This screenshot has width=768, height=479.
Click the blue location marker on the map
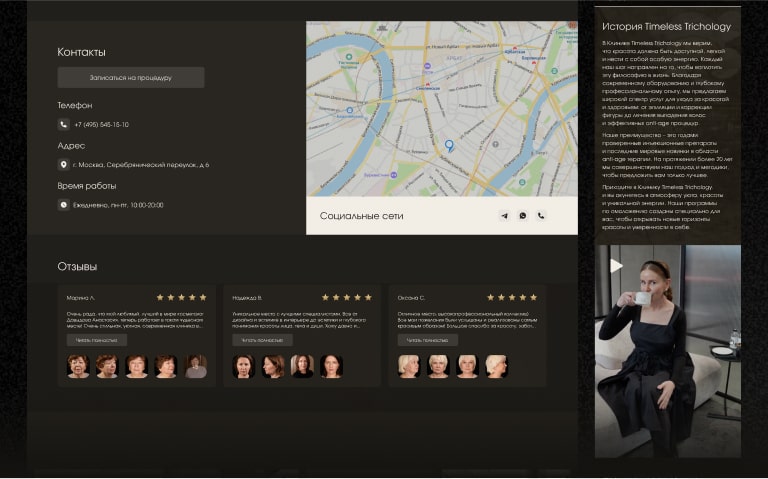[x=449, y=145]
